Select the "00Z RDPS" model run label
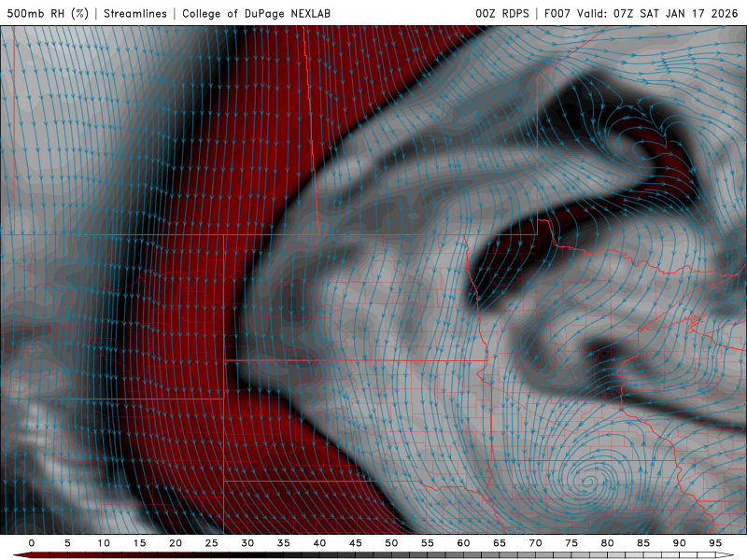Viewport: 747px width, 560px height. 502,13
